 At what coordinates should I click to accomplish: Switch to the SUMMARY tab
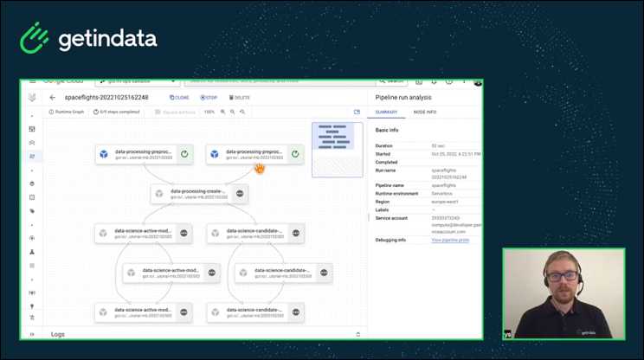(x=386, y=112)
